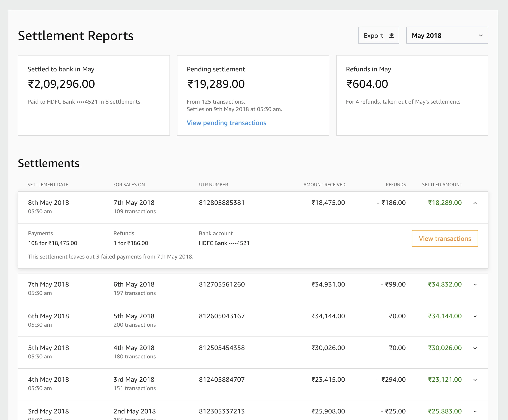
Task: Click the pending amount ₹19,289.00
Action: point(216,84)
